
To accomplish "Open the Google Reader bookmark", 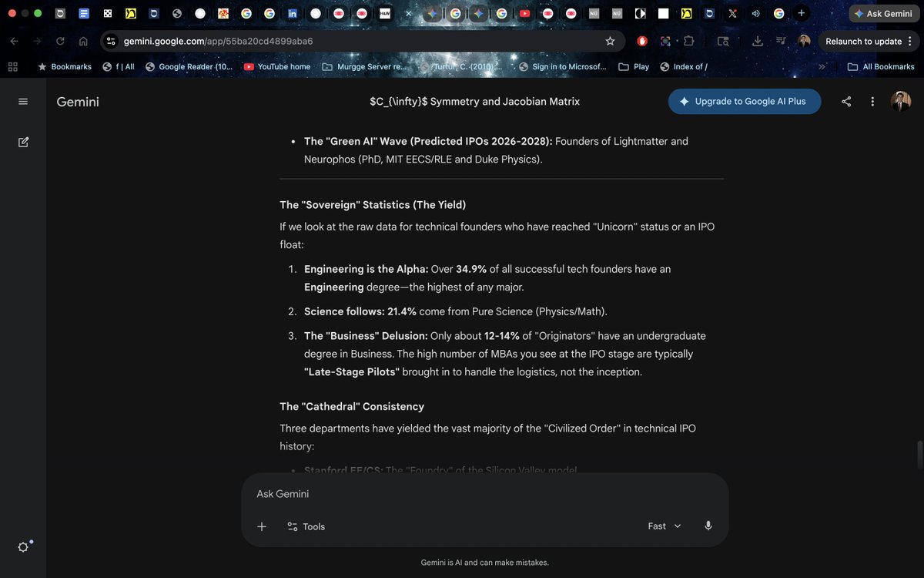I will point(189,67).
